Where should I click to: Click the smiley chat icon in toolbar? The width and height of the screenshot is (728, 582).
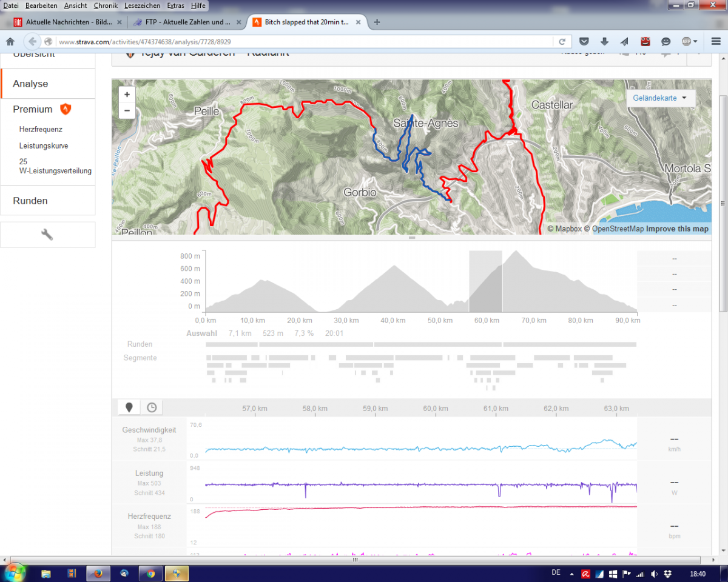pyautogui.click(x=666, y=42)
